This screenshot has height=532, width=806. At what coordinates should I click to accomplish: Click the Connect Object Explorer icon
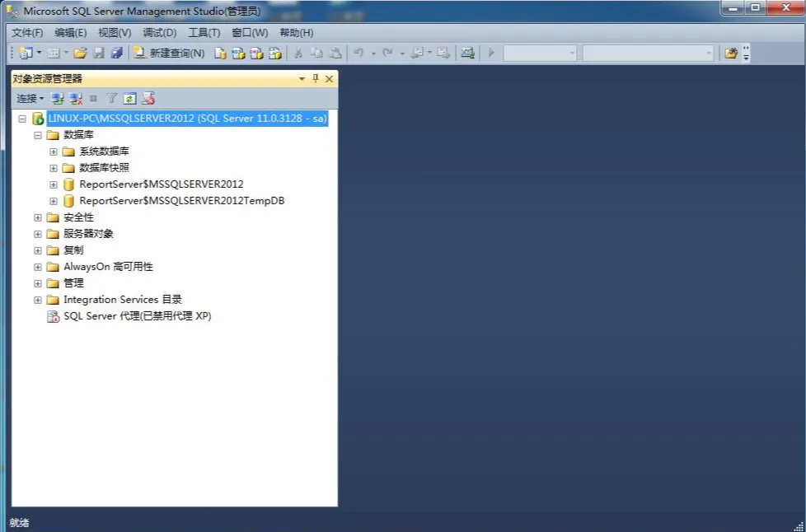pos(57,98)
